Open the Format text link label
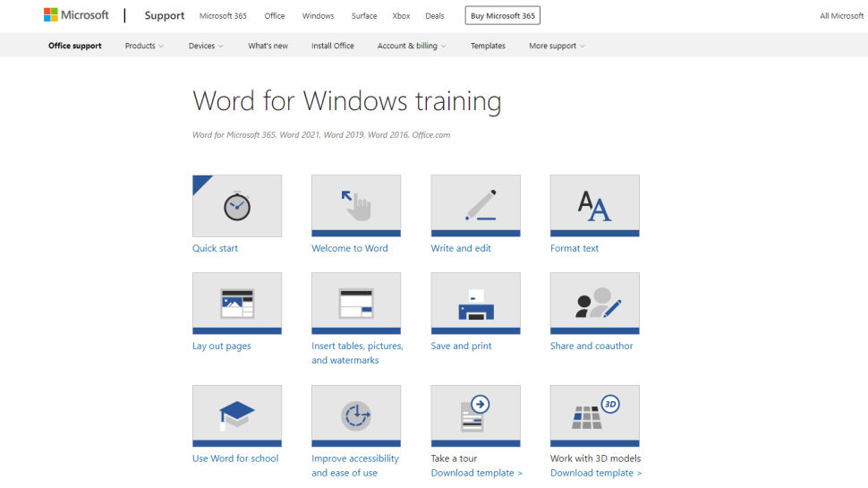Screen dimensions: 868x488 (x=574, y=248)
